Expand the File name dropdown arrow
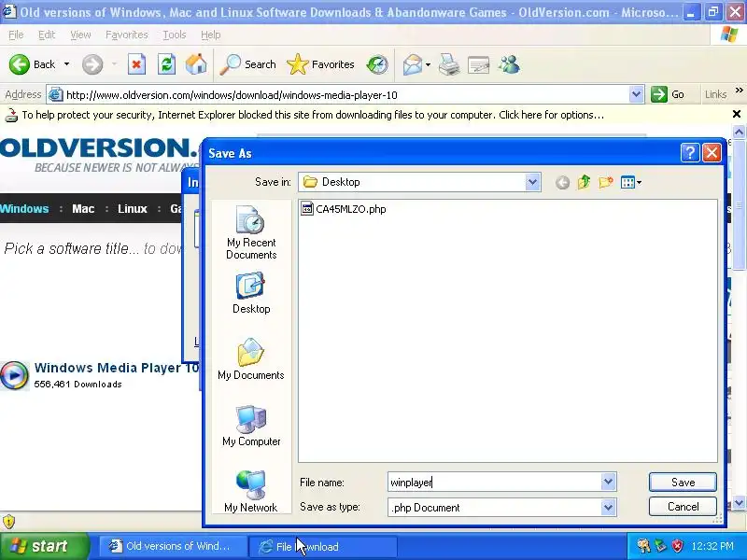Screen dimensions: 747x560 point(609,482)
